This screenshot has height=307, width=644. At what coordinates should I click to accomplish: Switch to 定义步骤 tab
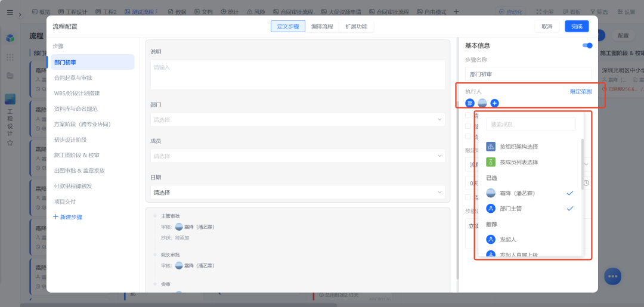288,26
